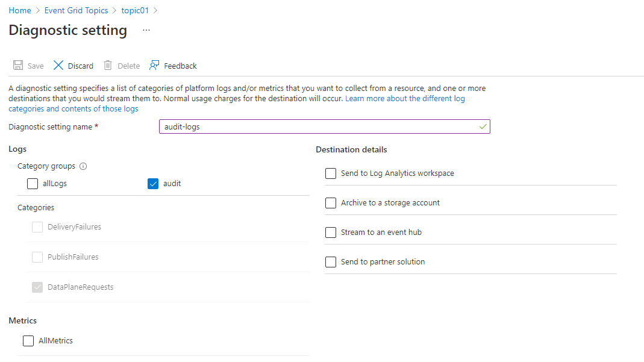Open the ellipsis more options menu

[x=146, y=30]
